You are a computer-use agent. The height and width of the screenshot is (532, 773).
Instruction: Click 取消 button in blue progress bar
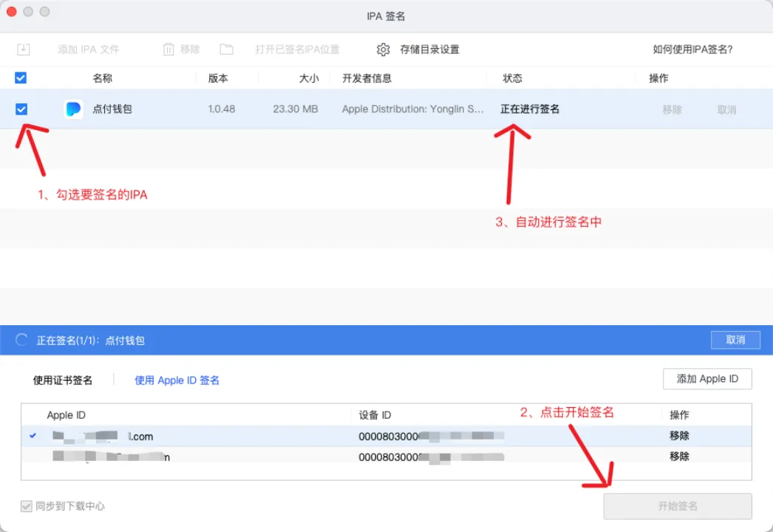pos(735,340)
